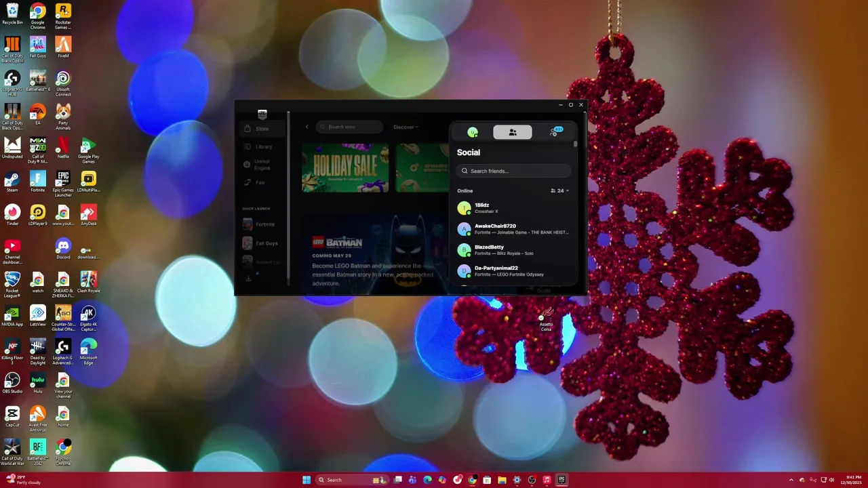Viewport: 868px width, 488px height.
Task: Expand the Discover dropdown in store
Action: tap(406, 127)
